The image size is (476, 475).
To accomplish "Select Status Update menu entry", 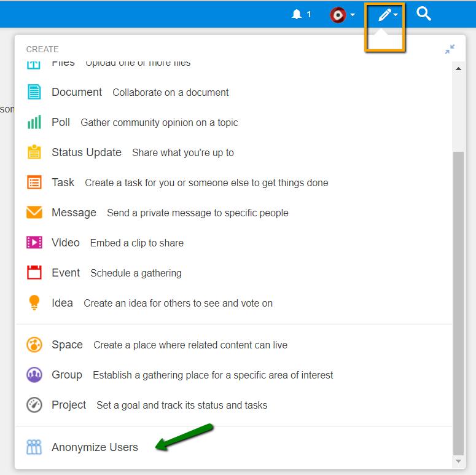I will [x=87, y=152].
